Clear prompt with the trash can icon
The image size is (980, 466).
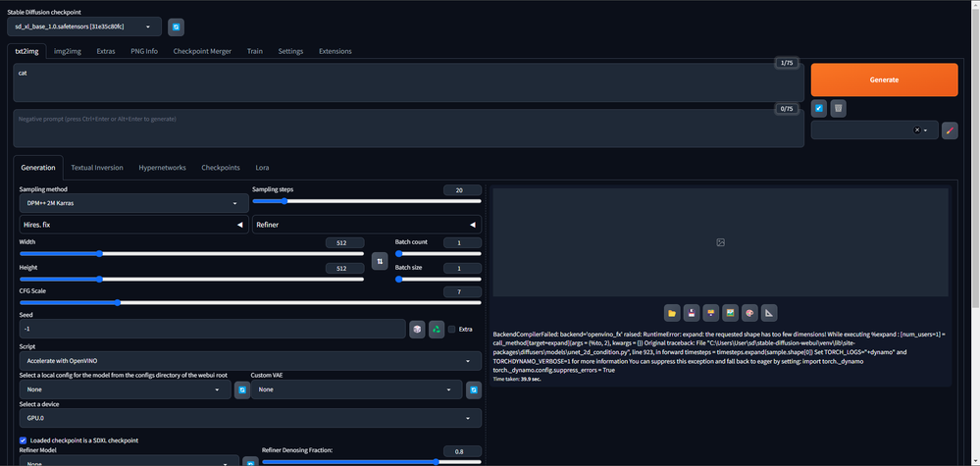point(838,108)
